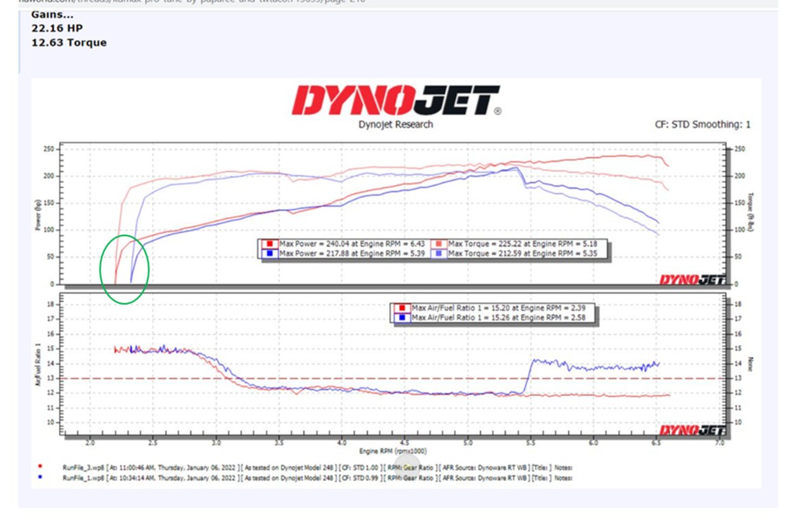Open the Dynojet dyno chart image
The width and height of the screenshot is (810, 532).
(396, 283)
